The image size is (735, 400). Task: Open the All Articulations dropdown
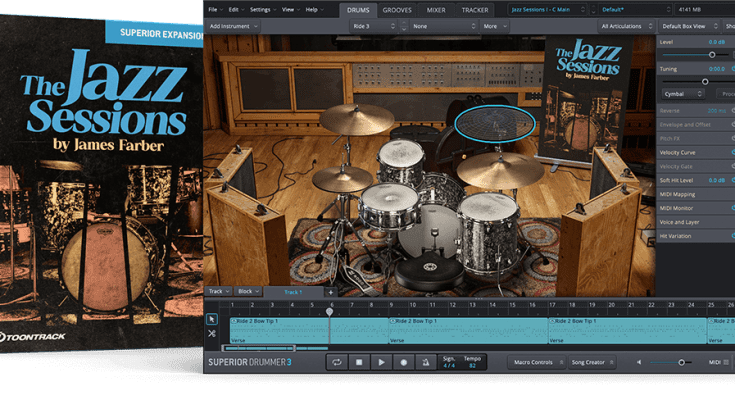point(626,25)
